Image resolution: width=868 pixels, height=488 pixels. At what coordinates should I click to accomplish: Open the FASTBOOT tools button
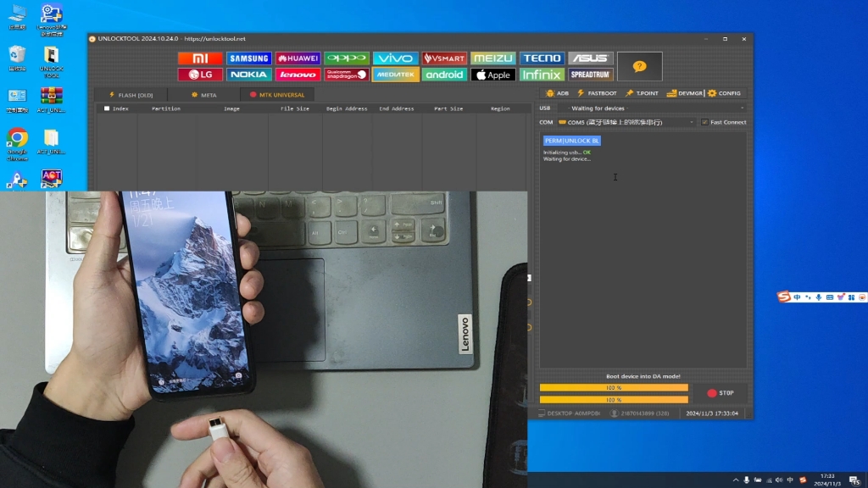(x=597, y=93)
